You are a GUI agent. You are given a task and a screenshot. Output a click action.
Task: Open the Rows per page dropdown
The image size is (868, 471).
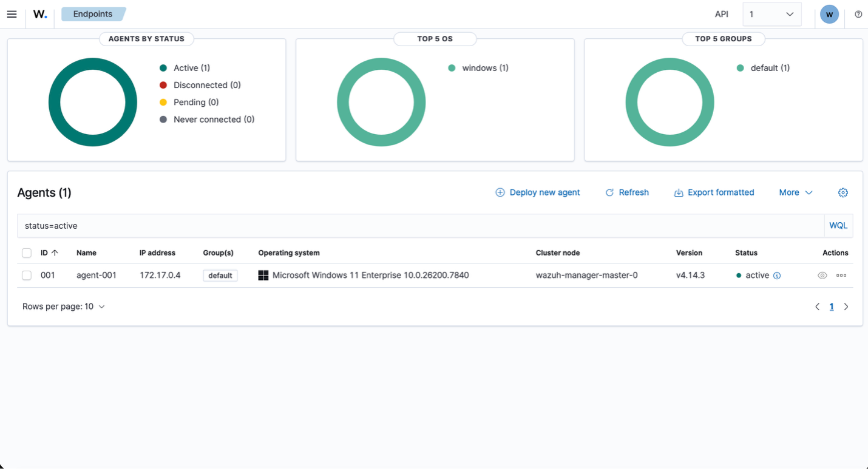coord(64,307)
